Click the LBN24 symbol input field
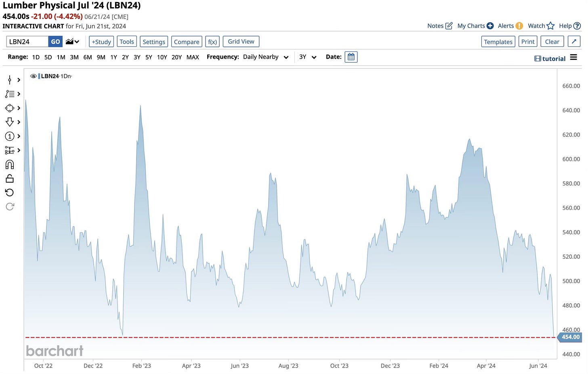 27,42
